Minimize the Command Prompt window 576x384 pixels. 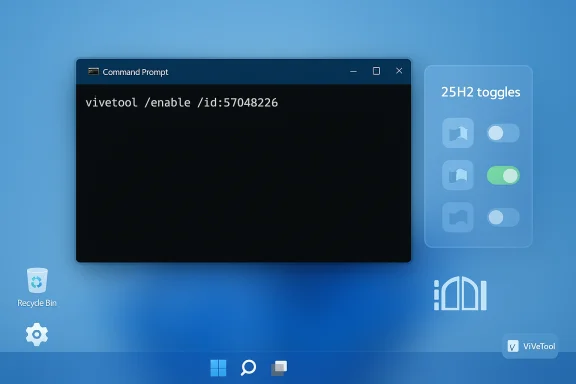point(353,71)
